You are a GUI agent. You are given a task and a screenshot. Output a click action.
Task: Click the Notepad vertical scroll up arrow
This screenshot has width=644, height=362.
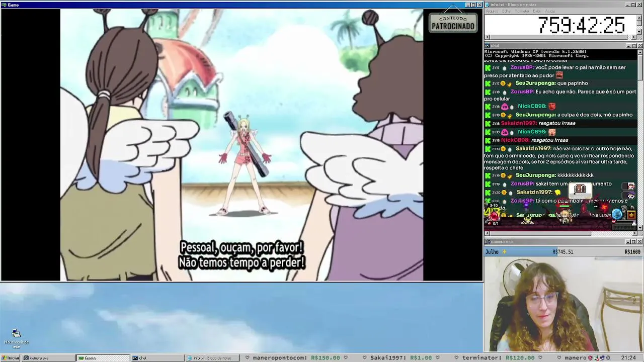640,18
